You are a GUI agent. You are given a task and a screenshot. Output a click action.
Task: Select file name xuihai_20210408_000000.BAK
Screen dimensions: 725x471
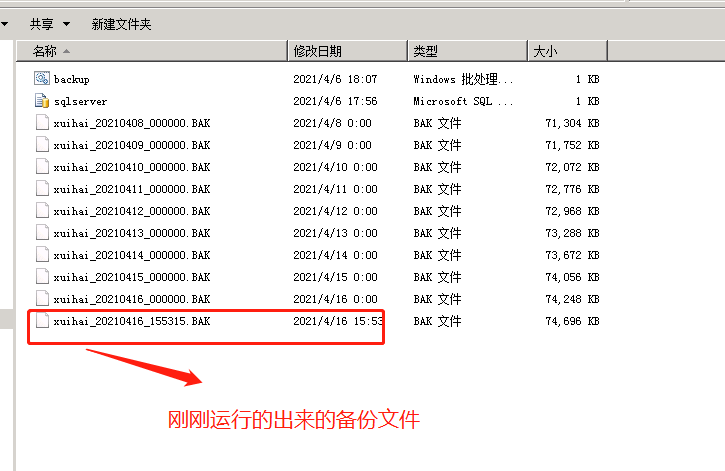(132, 123)
